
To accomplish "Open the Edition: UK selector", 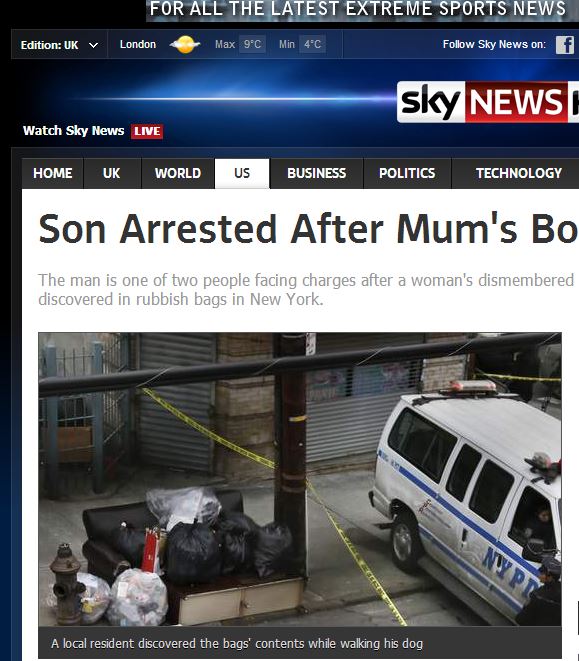I will [x=59, y=45].
